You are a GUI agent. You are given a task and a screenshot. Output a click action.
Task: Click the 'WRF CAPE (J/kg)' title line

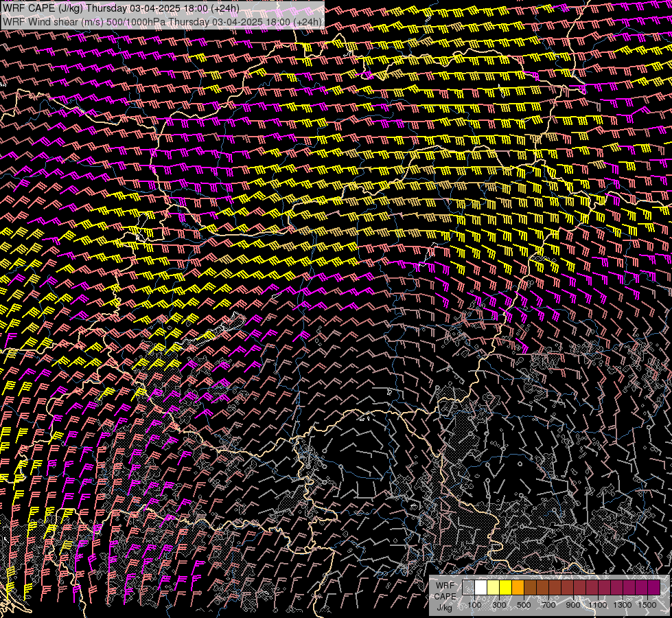[x=121, y=8]
